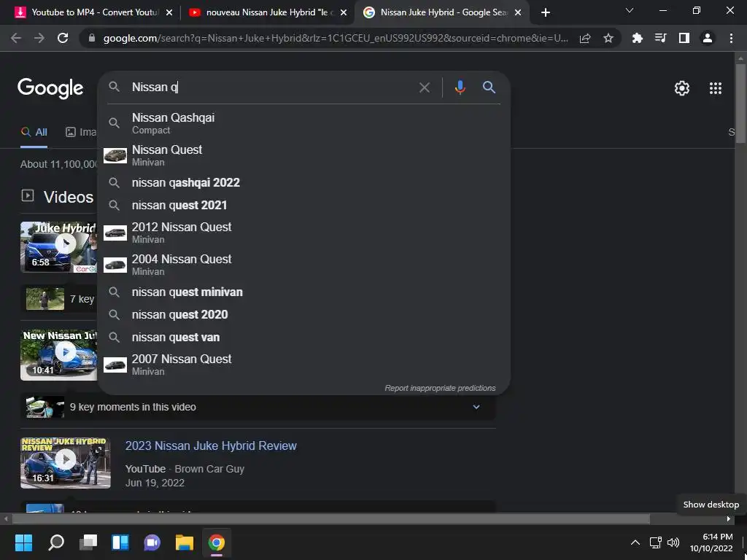
Task: Close the nouveau Nissan Juke Hybrid YouTube tab
Action: coord(344,12)
